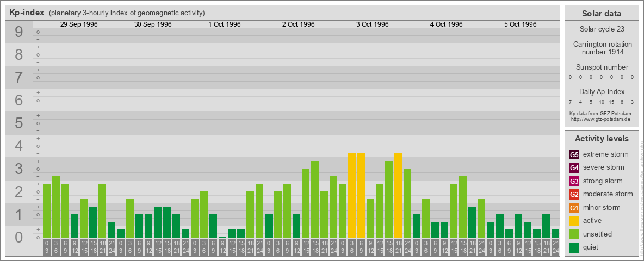
Task: Click the 'Activity levels' panel heading
Action: pos(602,139)
